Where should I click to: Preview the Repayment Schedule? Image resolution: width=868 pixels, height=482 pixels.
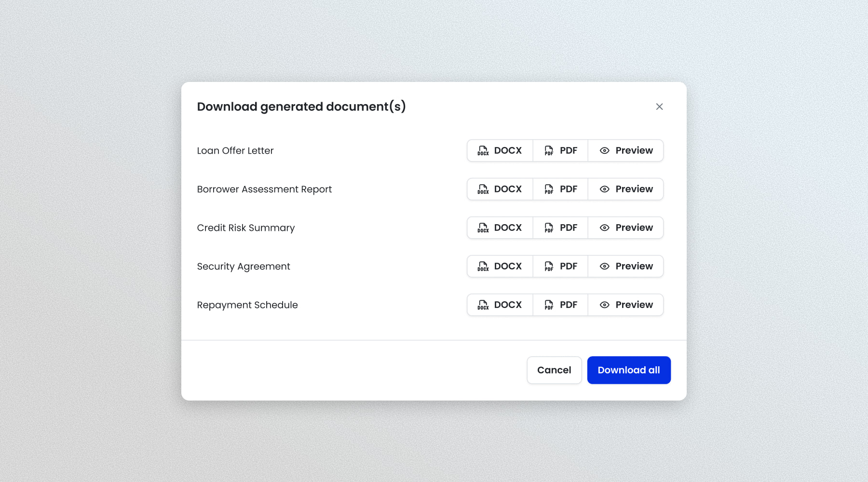pyautogui.click(x=626, y=305)
